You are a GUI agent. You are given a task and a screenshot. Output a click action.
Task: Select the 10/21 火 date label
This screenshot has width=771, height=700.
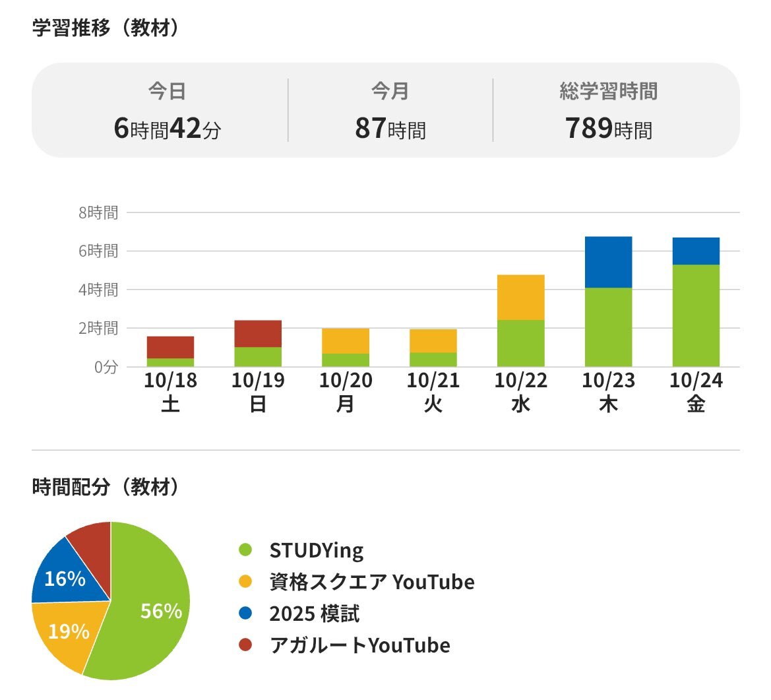pyautogui.click(x=433, y=392)
